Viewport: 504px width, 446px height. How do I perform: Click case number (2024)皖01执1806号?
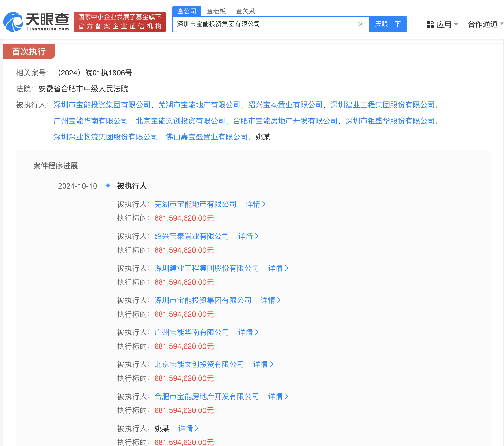click(94, 73)
